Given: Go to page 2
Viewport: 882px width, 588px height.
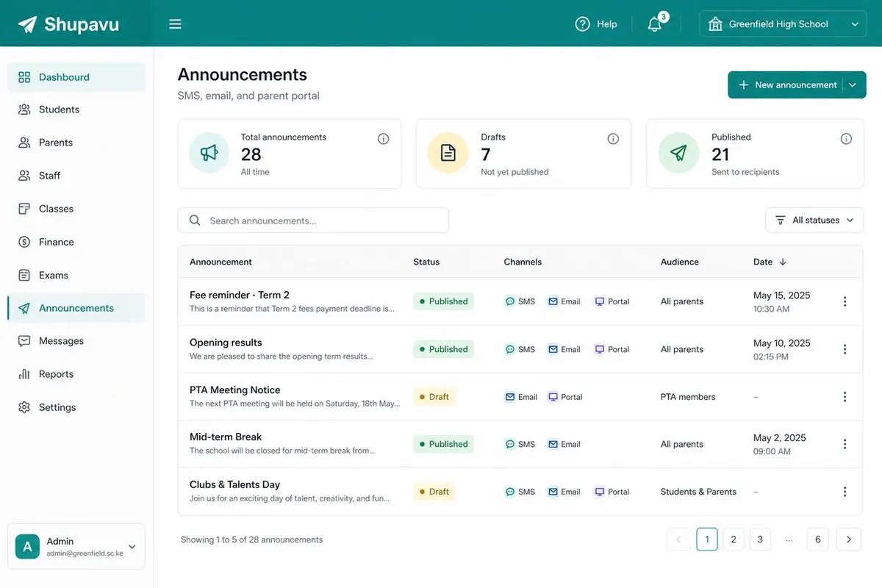Looking at the screenshot, I should [x=734, y=539].
